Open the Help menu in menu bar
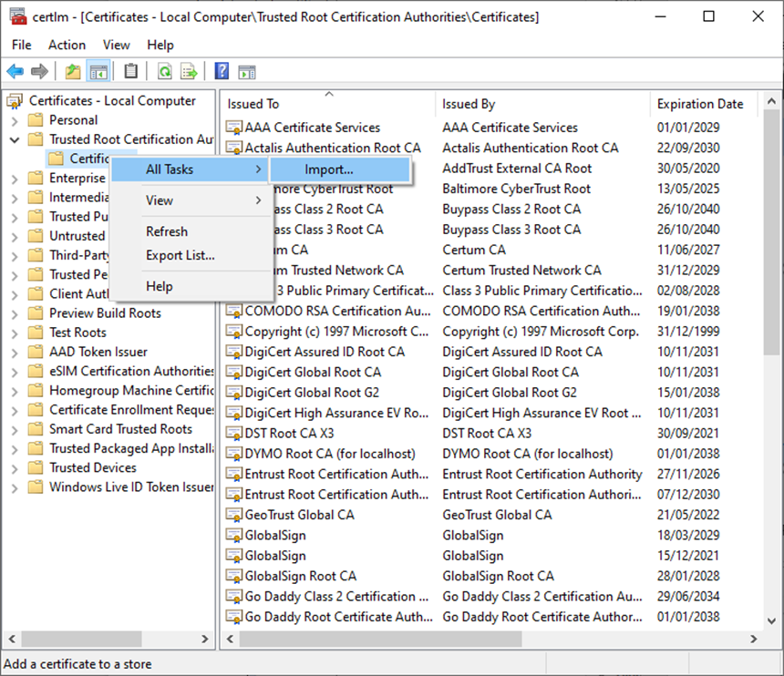The image size is (784, 676). pyautogui.click(x=160, y=45)
